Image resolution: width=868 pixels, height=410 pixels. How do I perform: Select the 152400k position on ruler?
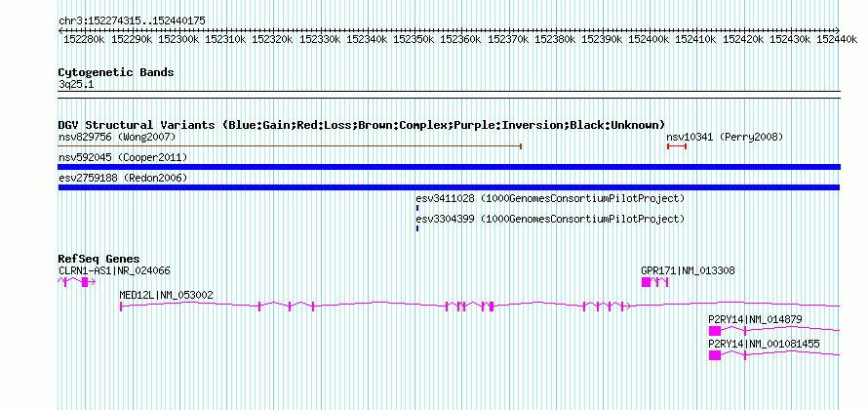649,39
